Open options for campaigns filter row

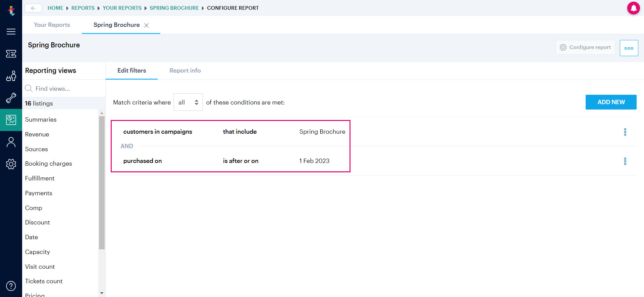tap(625, 132)
